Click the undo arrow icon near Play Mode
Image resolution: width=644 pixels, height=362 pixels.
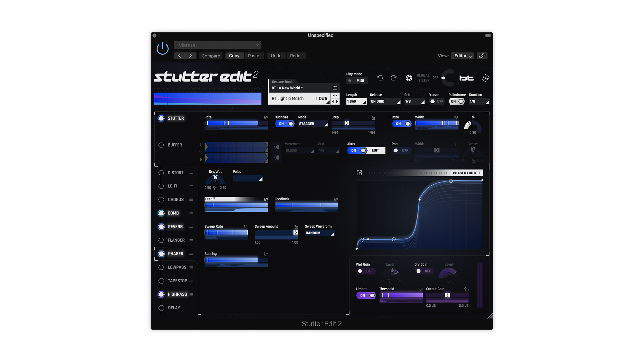[x=380, y=78]
